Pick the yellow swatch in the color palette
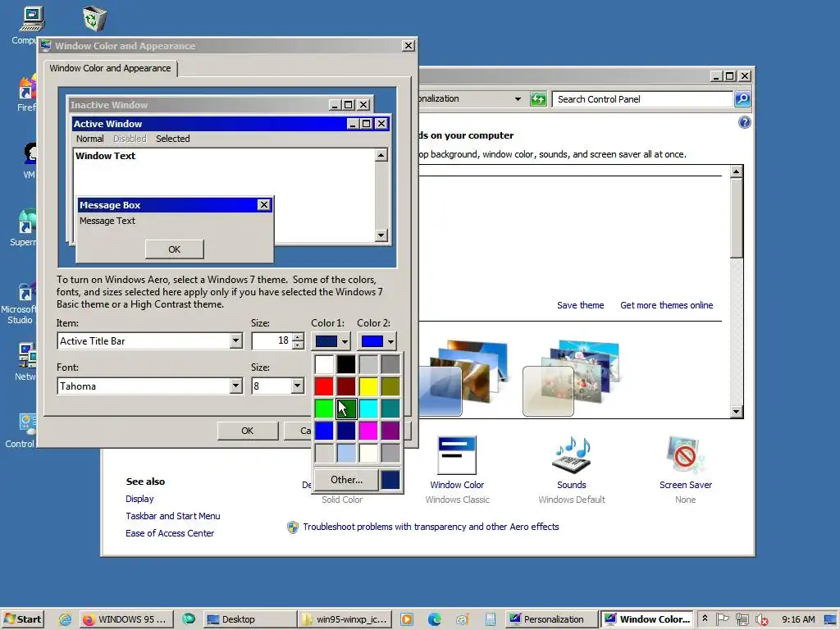Image resolution: width=840 pixels, height=630 pixels. coord(368,386)
